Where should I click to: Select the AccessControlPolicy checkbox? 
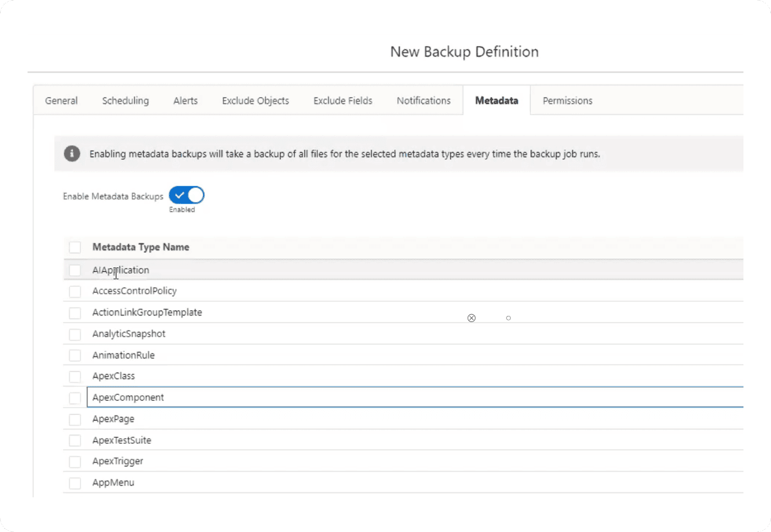[x=75, y=291]
